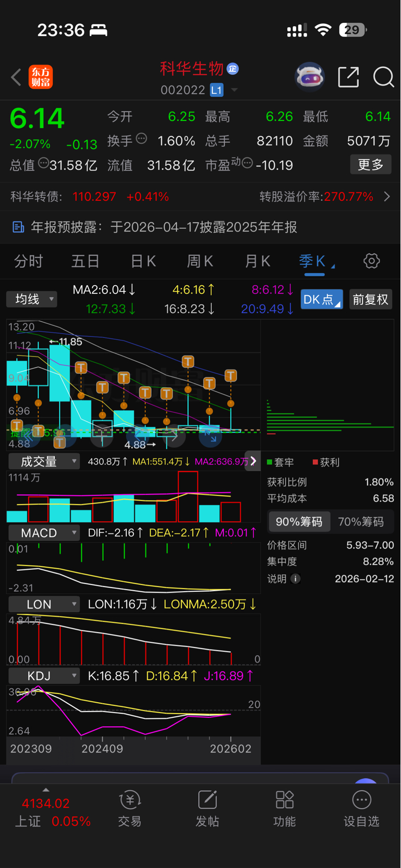The image size is (401, 868).
Task: Show info icon next to 总值
Action: [44, 163]
